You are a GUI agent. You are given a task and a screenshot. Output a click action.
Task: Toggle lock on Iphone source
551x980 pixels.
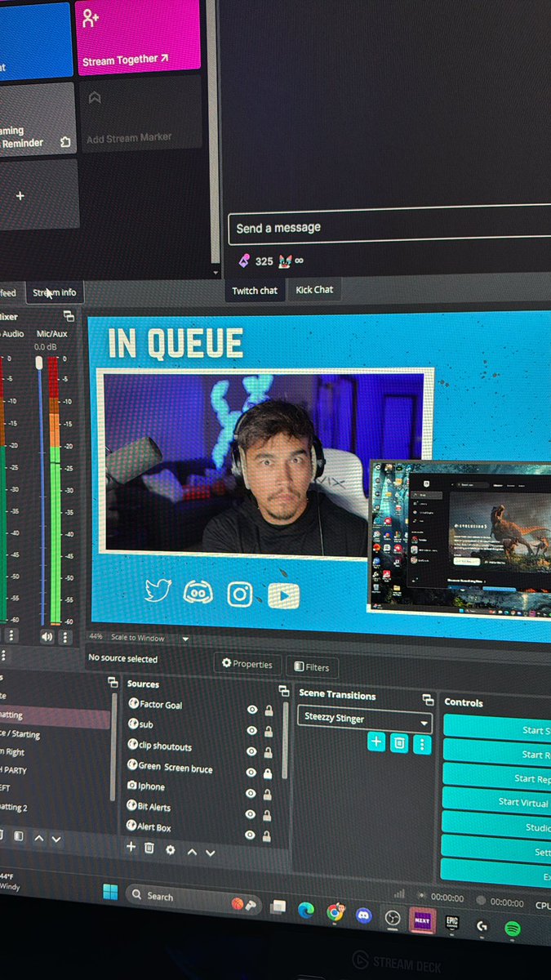tap(269, 794)
